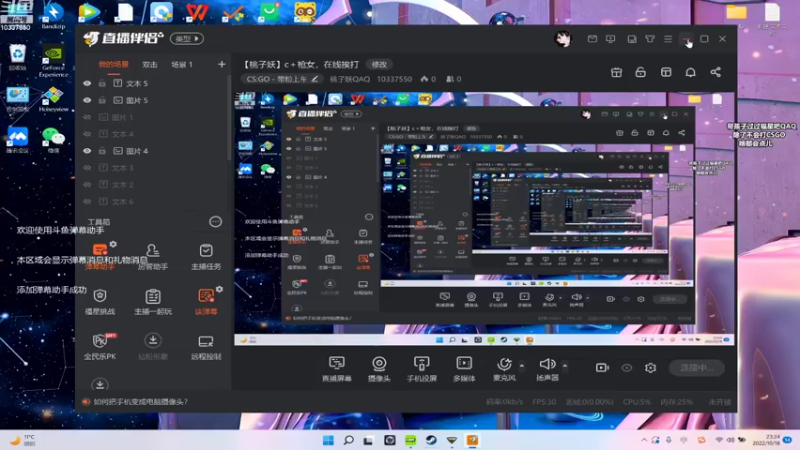Click the video recording camera icon
Screen dimensions: 800x450
coord(602,367)
